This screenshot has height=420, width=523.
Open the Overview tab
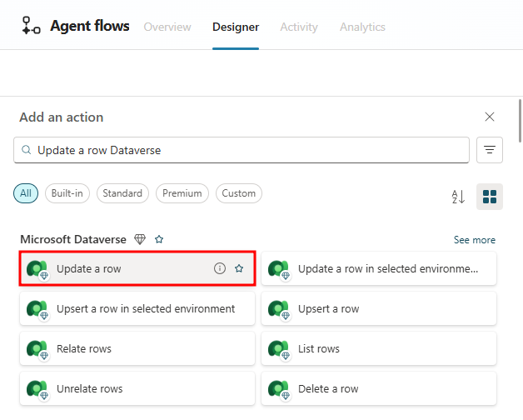(167, 27)
